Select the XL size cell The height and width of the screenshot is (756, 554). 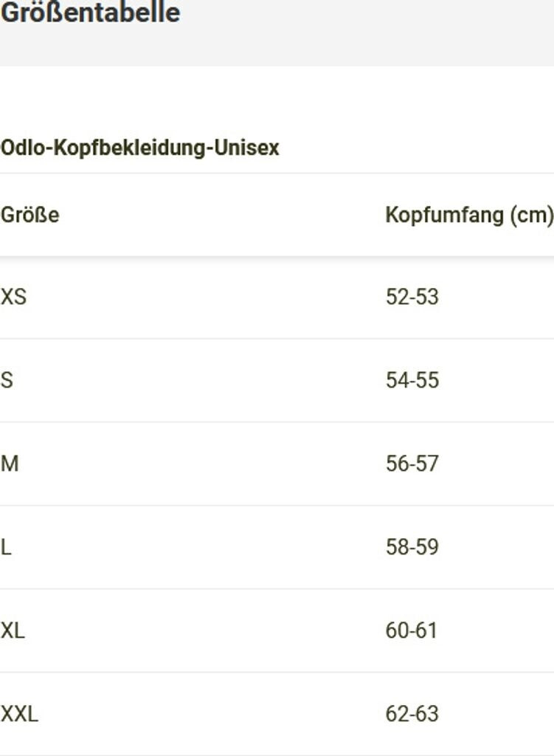pos(13,630)
